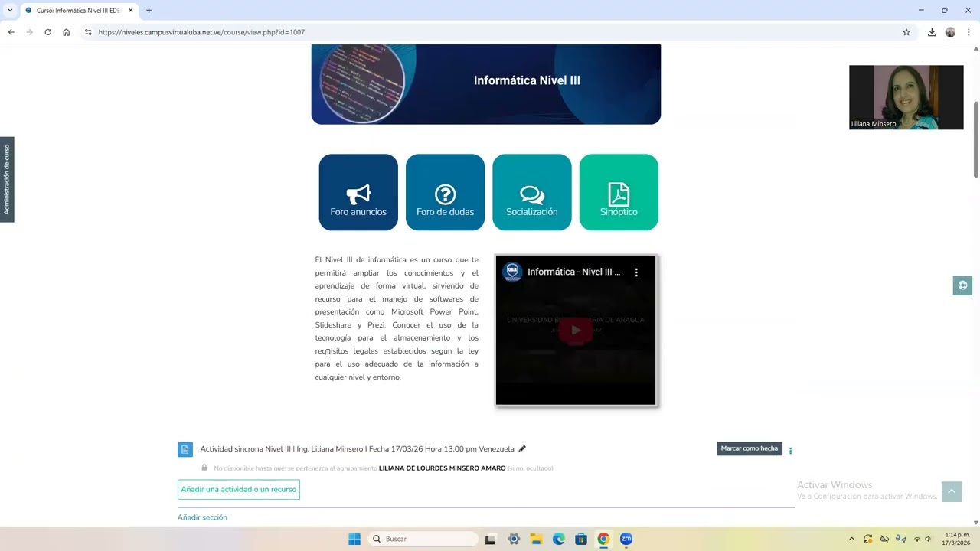
Task: Click the Liana Minsero video thumbnail
Action: click(x=906, y=97)
